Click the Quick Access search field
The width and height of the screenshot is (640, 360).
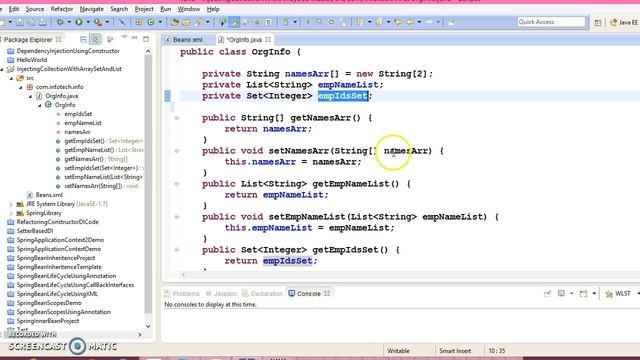(551, 22)
